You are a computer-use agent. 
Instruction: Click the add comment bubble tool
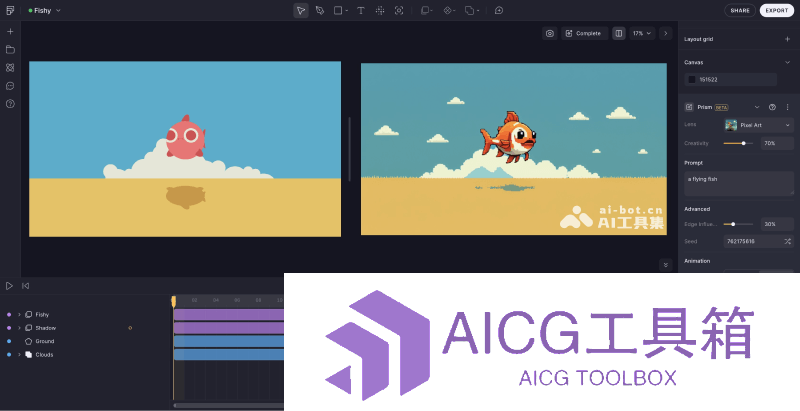[x=499, y=10]
